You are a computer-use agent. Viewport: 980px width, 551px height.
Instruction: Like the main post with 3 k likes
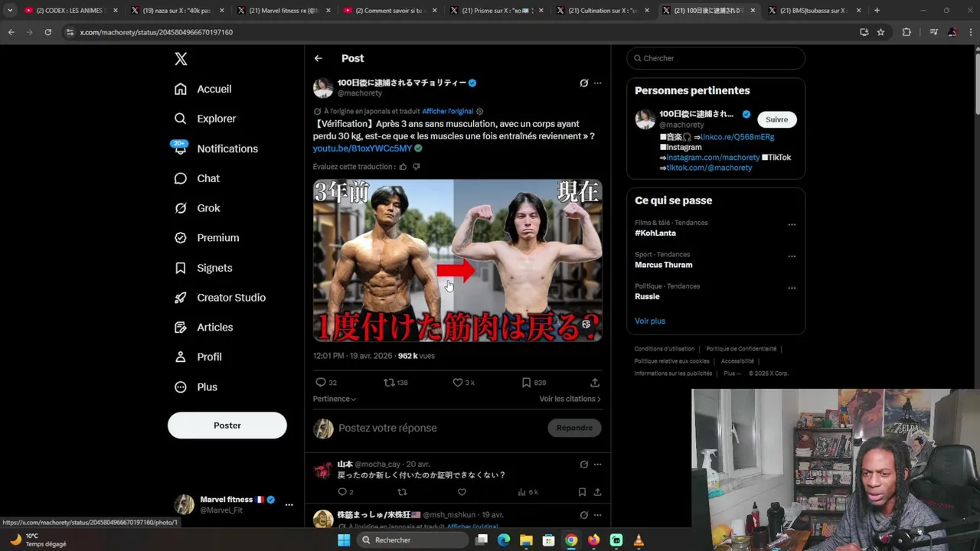tap(463, 383)
